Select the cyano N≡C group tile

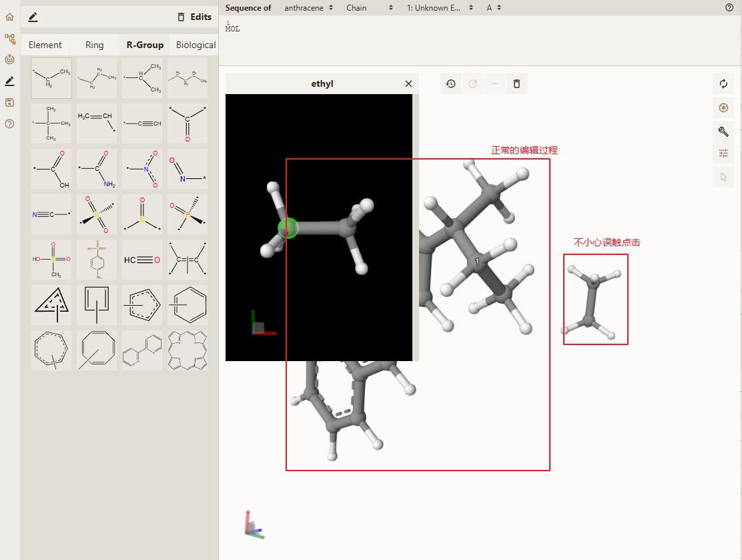click(x=51, y=214)
